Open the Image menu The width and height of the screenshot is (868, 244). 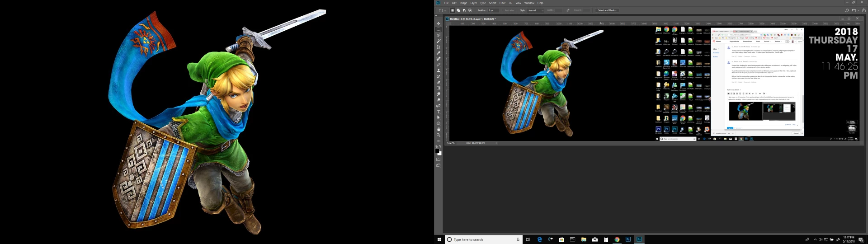tap(463, 3)
